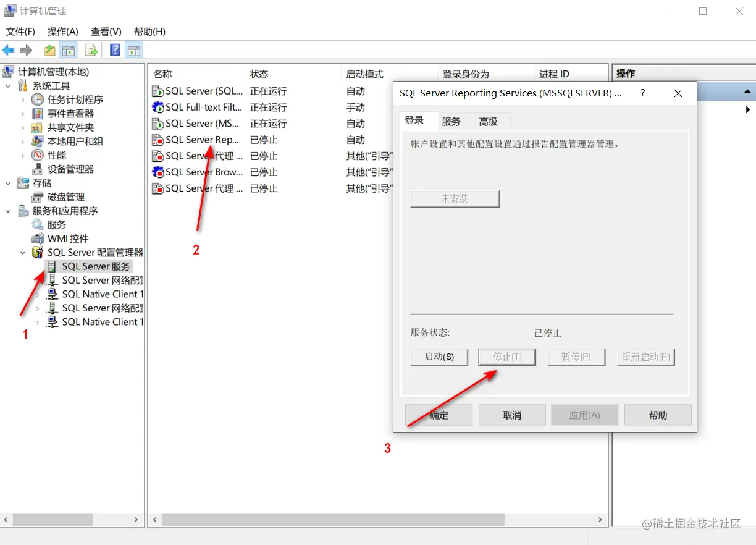The width and height of the screenshot is (756, 545).
Task: Toggle the action pane toolbar icon
Action: click(134, 51)
